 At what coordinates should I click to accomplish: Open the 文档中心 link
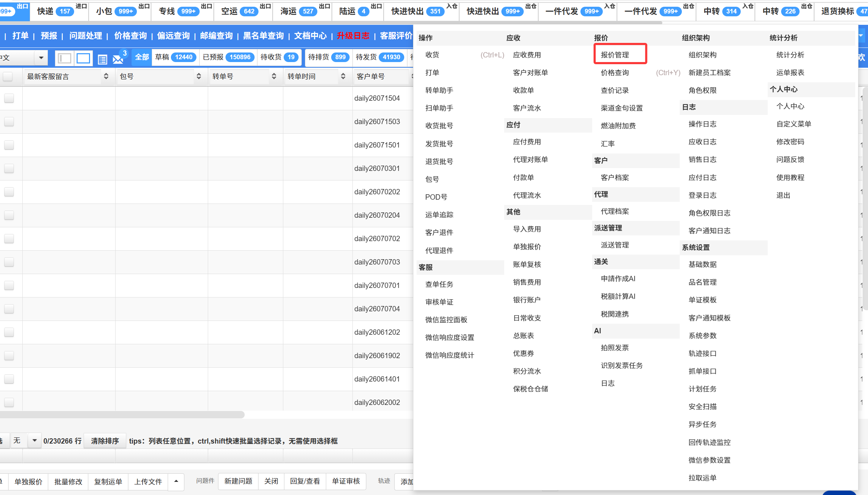310,35
